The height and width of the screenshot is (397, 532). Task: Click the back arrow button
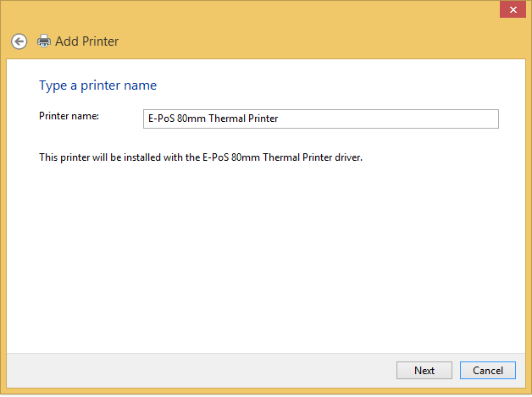(x=19, y=41)
